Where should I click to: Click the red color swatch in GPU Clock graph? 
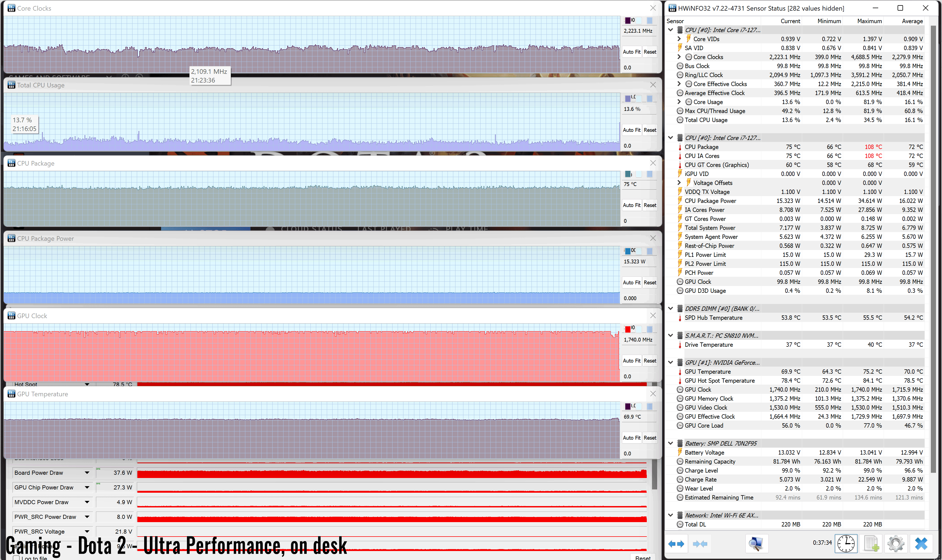[x=627, y=329]
